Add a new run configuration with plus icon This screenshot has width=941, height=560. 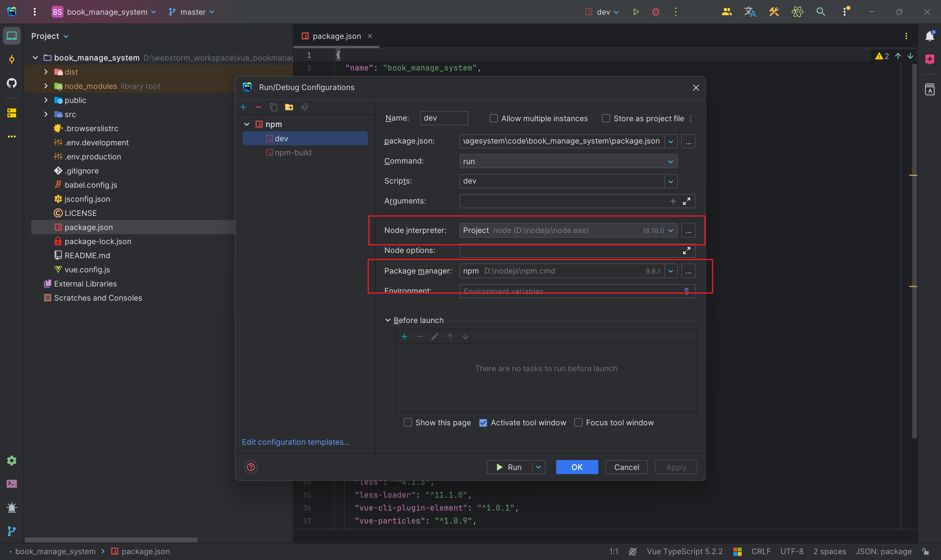(243, 108)
